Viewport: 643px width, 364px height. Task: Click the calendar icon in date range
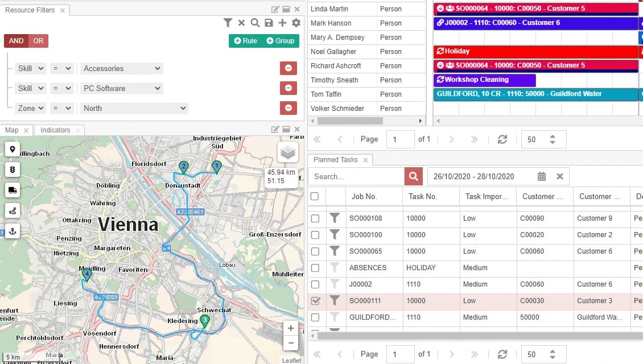[542, 176]
